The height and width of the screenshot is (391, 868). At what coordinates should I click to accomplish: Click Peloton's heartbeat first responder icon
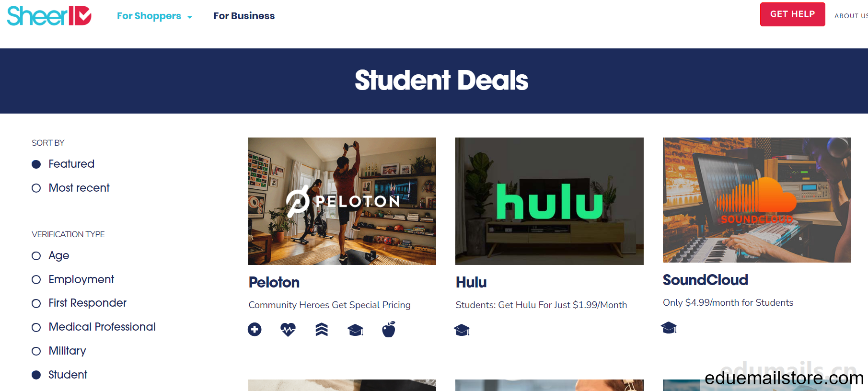[x=288, y=330]
